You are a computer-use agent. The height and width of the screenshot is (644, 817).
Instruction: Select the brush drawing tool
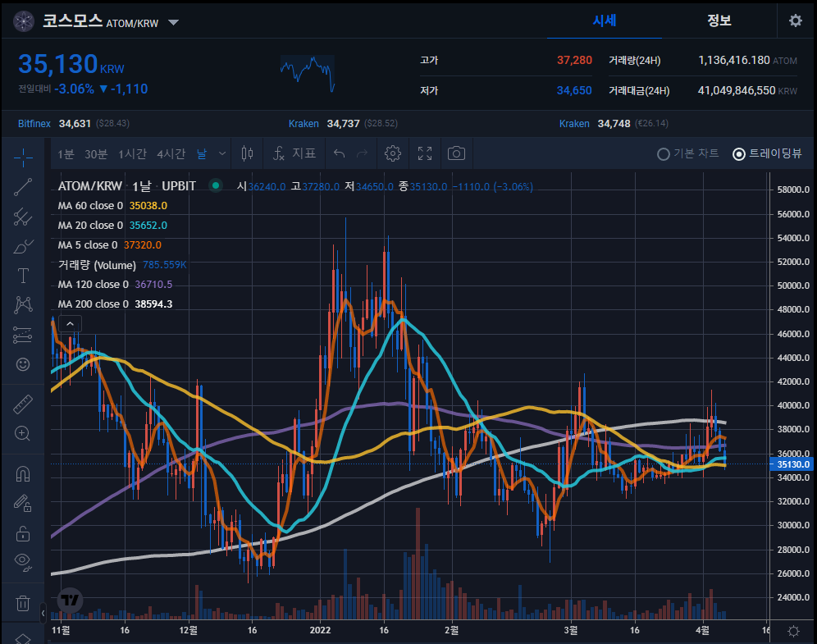pos(23,246)
